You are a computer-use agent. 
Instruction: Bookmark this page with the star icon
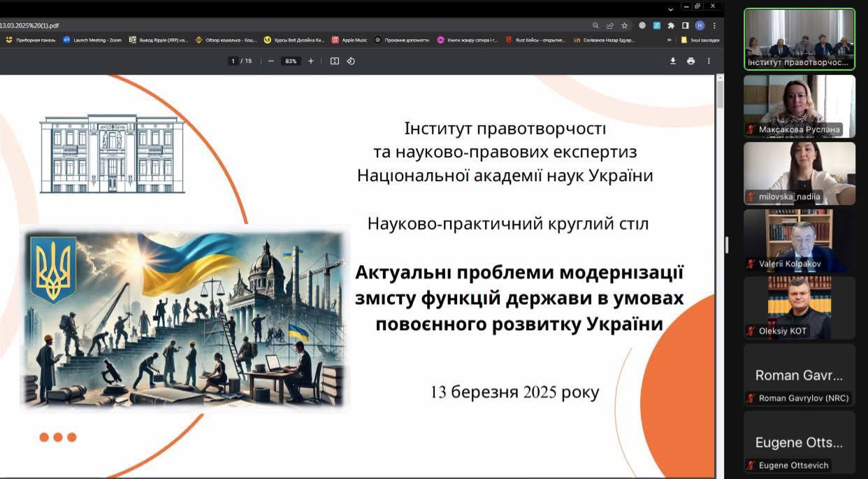[624, 25]
